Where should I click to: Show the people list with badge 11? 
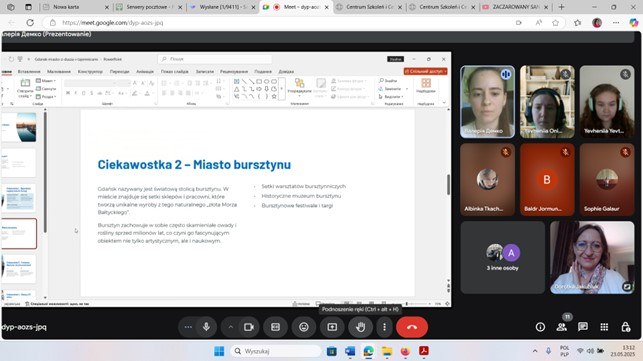(561, 327)
